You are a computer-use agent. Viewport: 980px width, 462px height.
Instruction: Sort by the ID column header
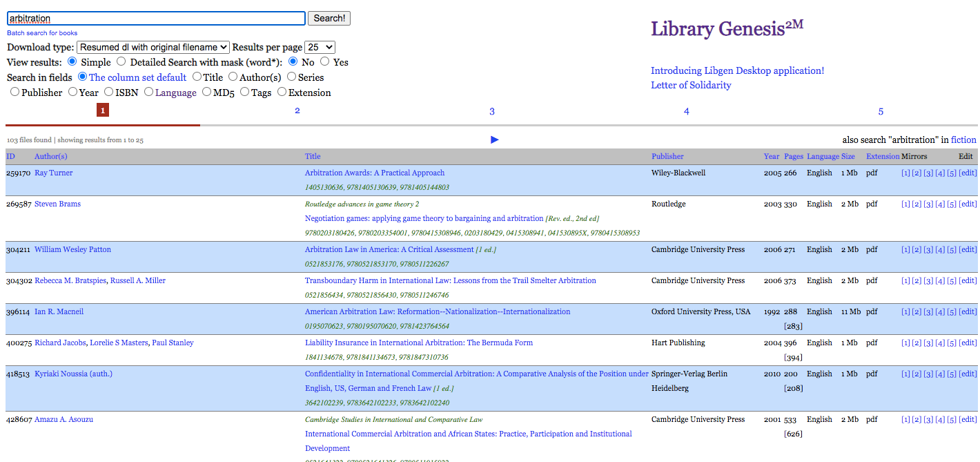[10, 156]
